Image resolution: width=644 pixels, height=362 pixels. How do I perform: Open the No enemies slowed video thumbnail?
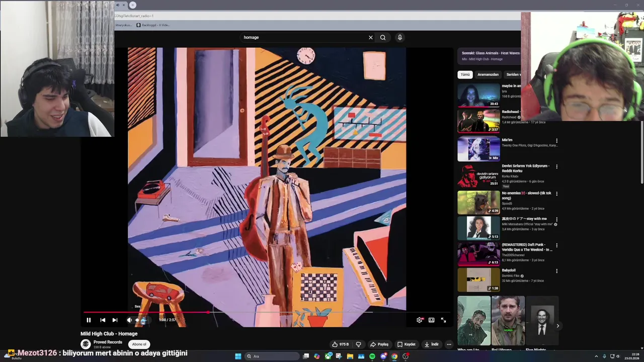478,202
